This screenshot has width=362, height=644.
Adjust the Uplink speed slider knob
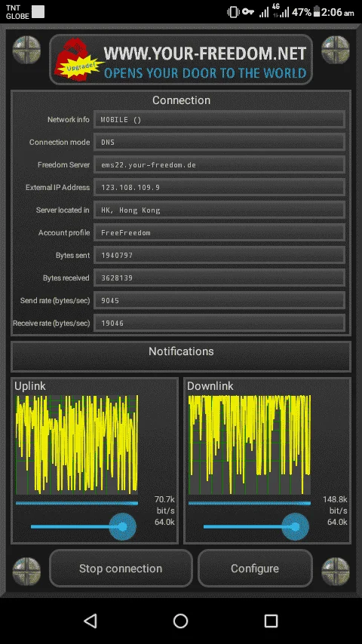pos(122,526)
